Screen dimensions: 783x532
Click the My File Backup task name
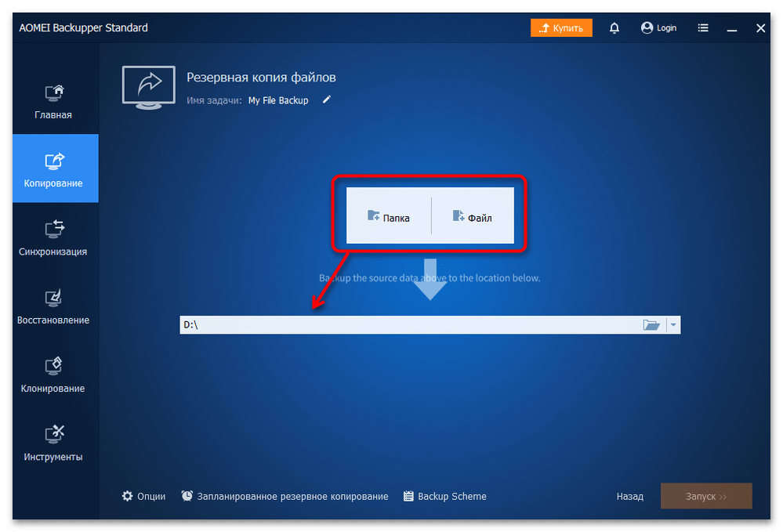tap(278, 101)
